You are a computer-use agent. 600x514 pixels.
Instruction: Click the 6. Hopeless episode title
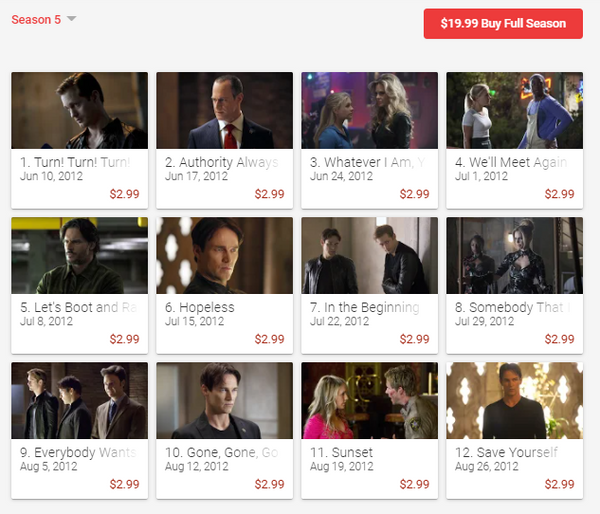[x=200, y=307]
